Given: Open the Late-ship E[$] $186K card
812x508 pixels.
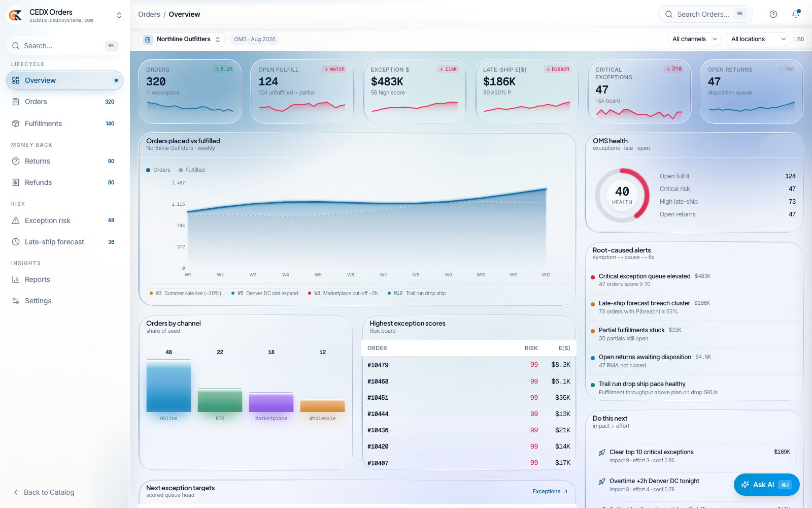Looking at the screenshot, I should [x=527, y=91].
